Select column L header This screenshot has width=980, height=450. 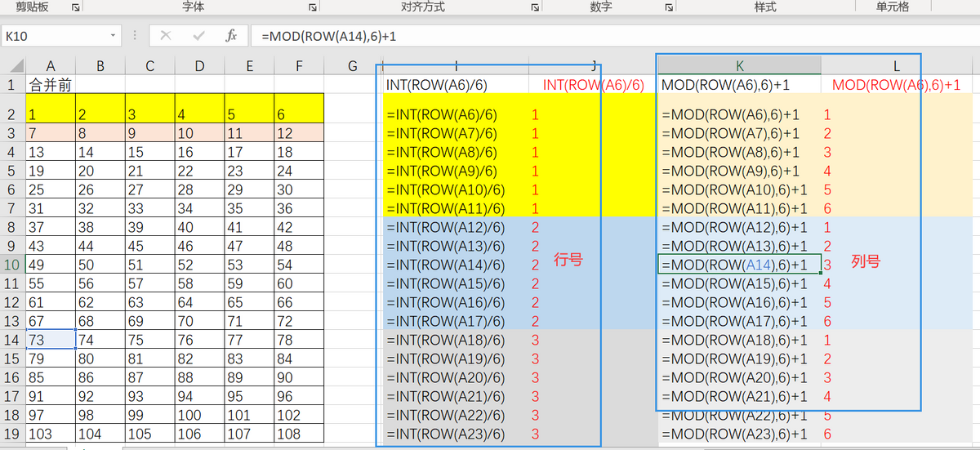pyautogui.click(x=897, y=65)
